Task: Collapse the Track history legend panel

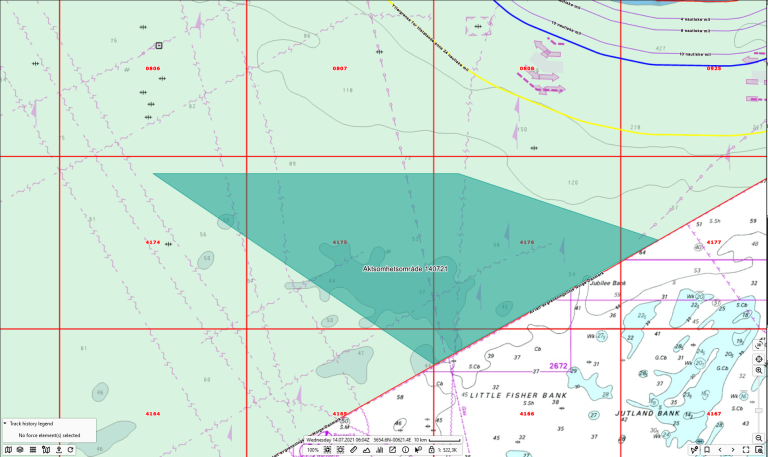Action: pyautogui.click(x=5, y=424)
